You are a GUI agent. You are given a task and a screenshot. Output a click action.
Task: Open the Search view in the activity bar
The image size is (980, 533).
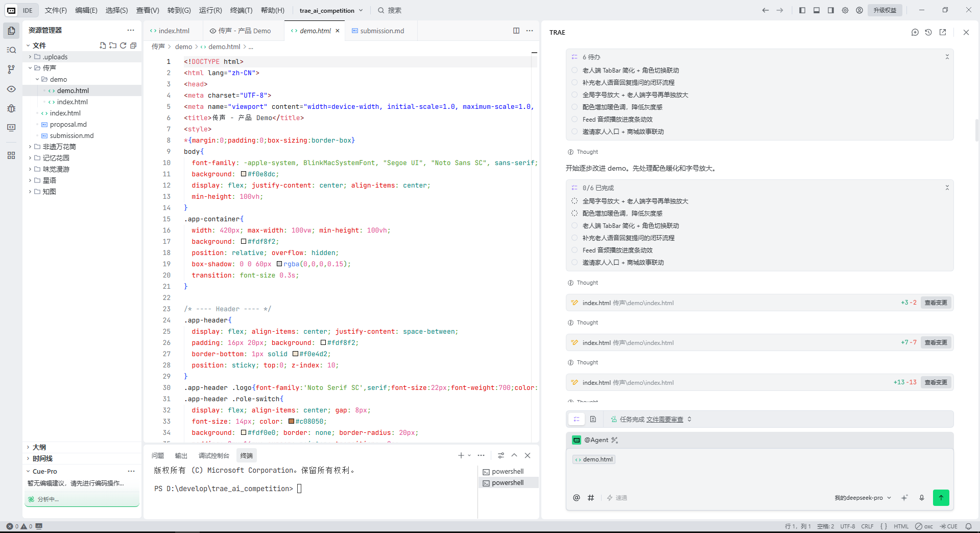click(11, 50)
